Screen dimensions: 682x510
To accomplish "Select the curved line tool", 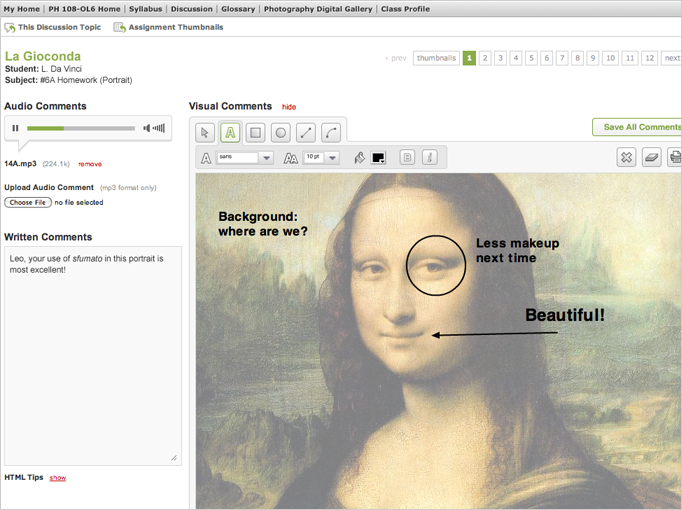I will point(331,132).
